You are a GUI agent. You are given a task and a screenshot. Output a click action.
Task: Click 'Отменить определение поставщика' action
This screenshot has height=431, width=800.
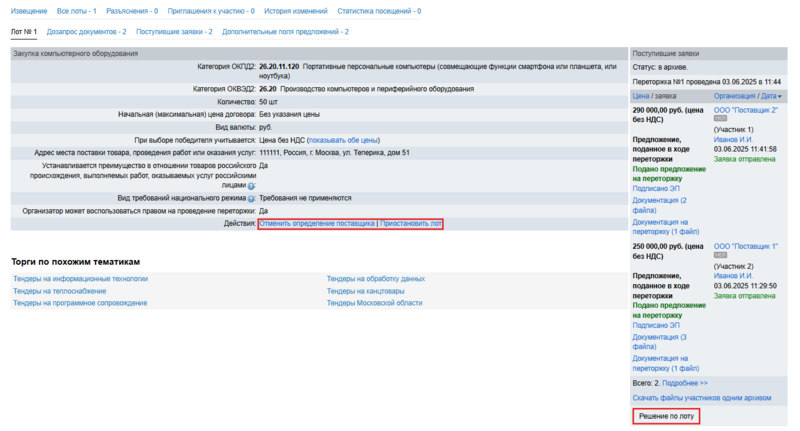[317, 223]
